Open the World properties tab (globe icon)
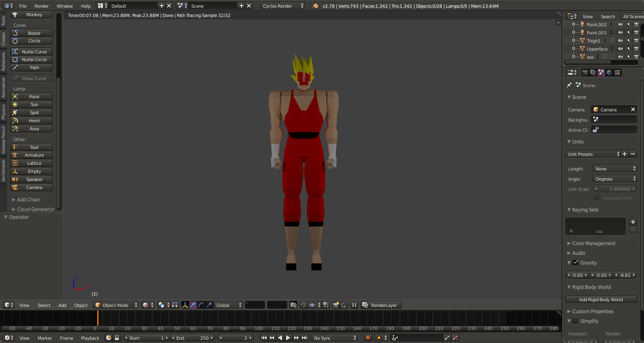The height and width of the screenshot is (343, 644). [x=609, y=72]
